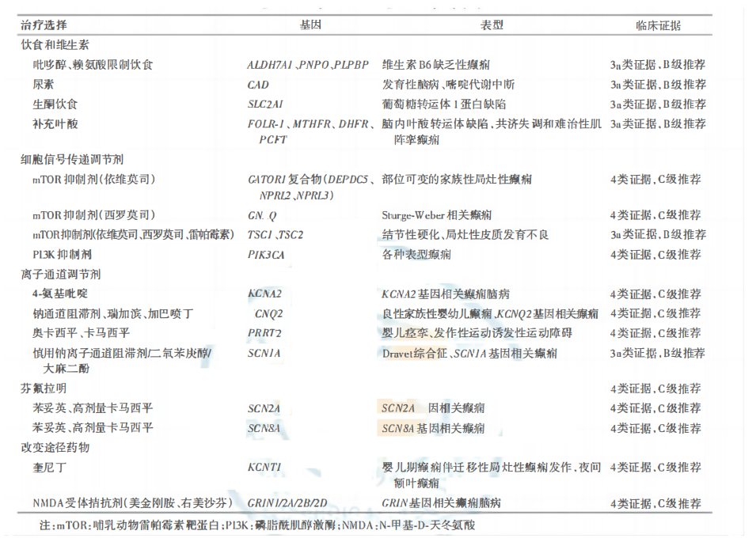
Task: Click the 'SCN1A' gene column cell
Action: (264, 353)
